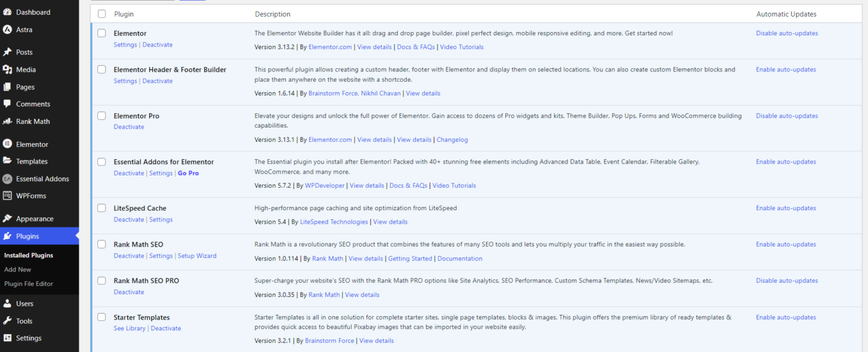Click the Essential Addons EA icon

[7, 178]
